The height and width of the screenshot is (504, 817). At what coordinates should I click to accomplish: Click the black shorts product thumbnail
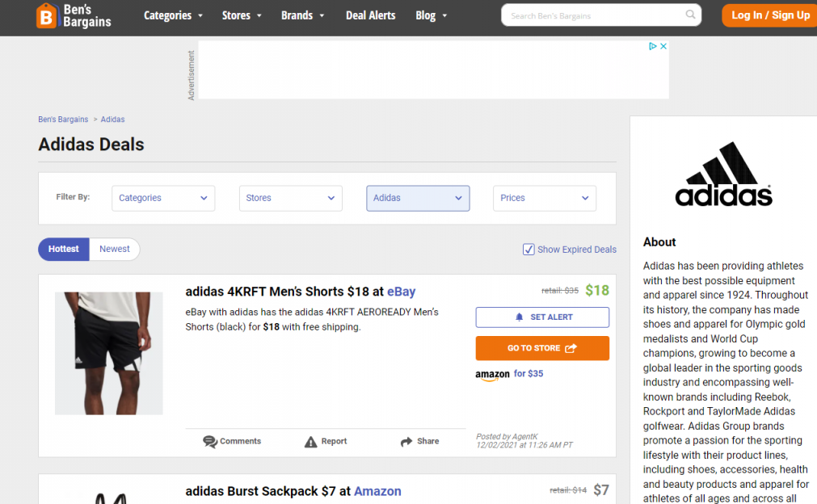click(109, 354)
